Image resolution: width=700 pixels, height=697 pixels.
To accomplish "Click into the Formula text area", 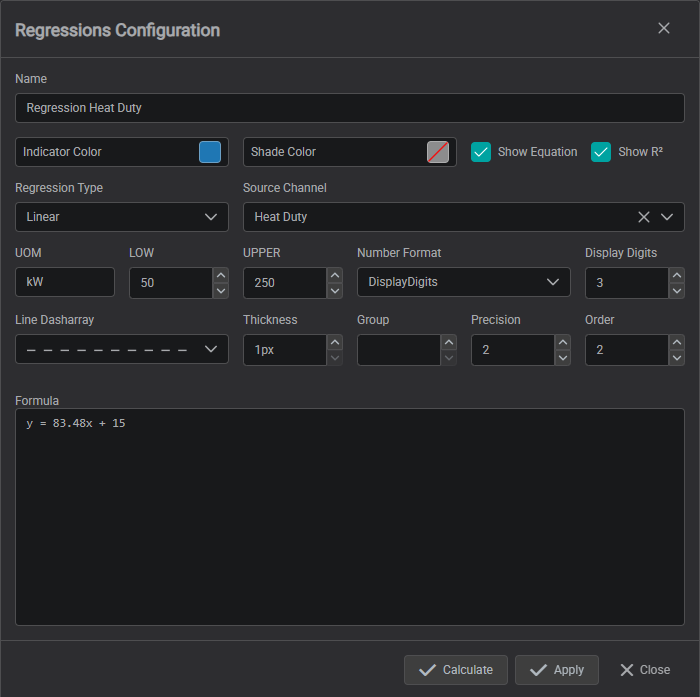I will 350,517.
